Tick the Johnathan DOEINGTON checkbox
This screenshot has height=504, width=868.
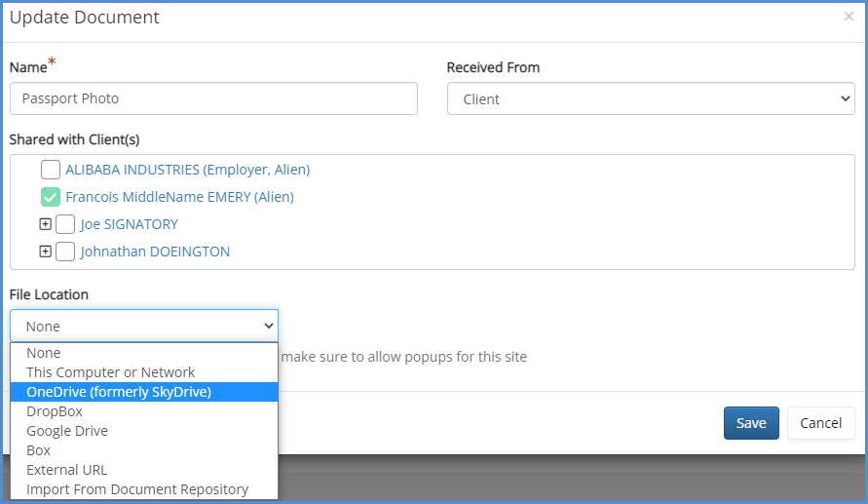(65, 252)
